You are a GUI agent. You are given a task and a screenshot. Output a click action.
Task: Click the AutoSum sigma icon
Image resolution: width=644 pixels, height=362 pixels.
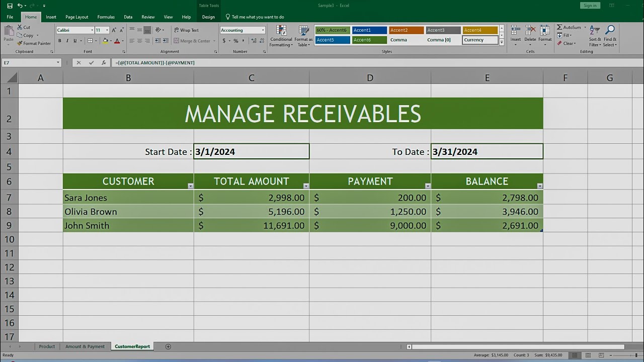(559, 27)
